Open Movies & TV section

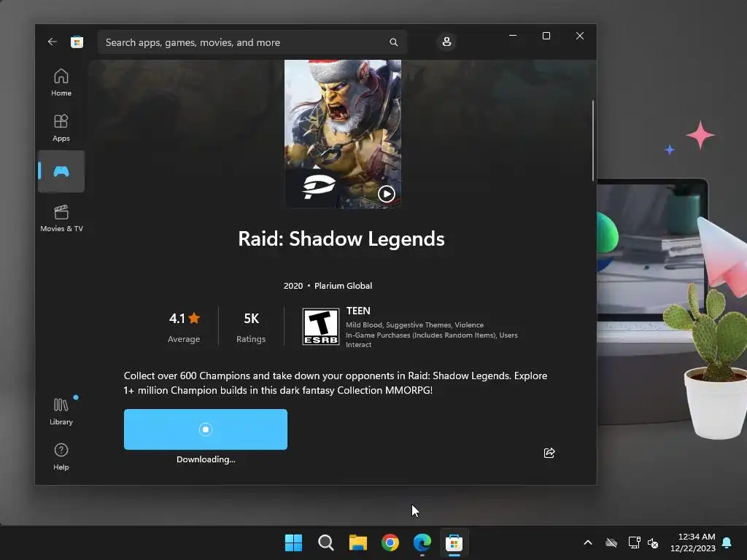(x=61, y=218)
